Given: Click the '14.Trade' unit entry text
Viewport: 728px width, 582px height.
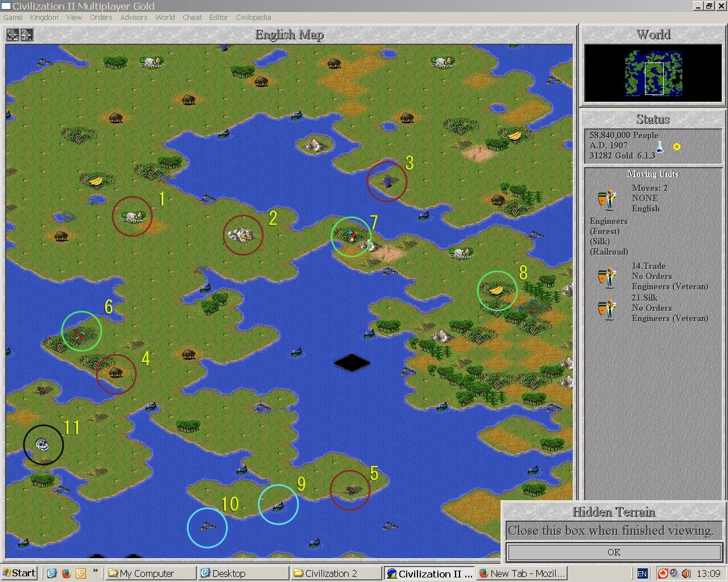Looking at the screenshot, I should [x=648, y=266].
